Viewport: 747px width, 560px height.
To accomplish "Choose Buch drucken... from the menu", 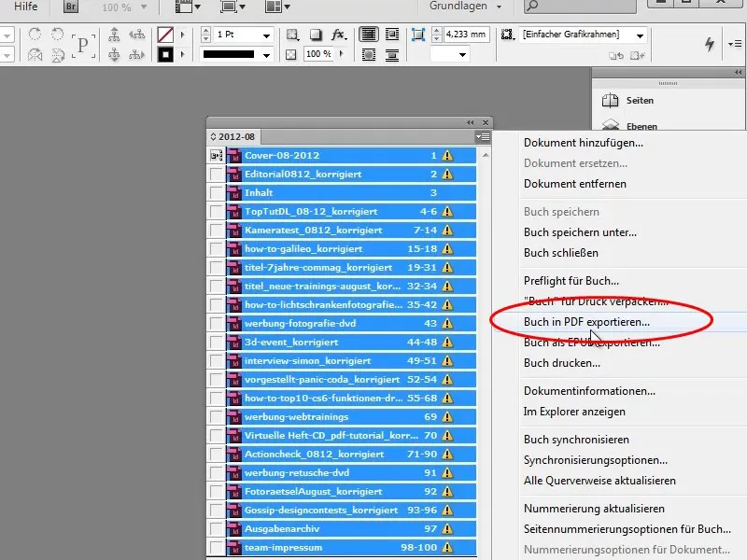I will point(562,363).
